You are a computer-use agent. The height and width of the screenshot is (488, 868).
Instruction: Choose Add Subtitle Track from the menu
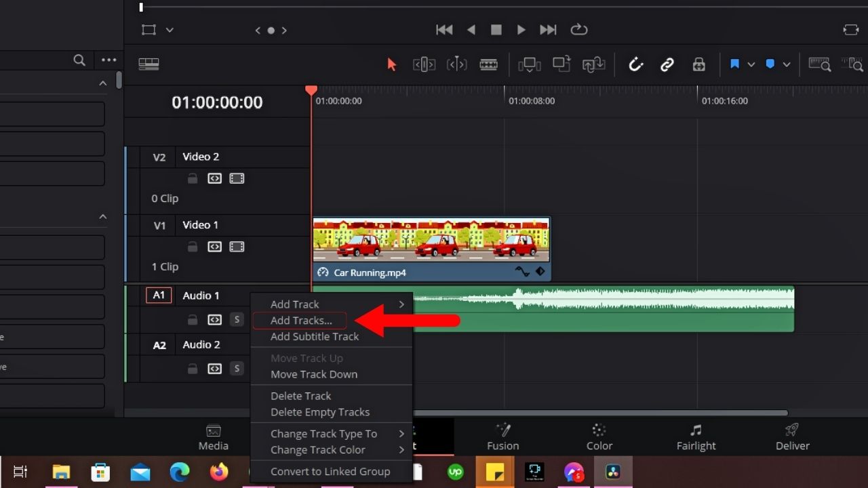(x=314, y=336)
